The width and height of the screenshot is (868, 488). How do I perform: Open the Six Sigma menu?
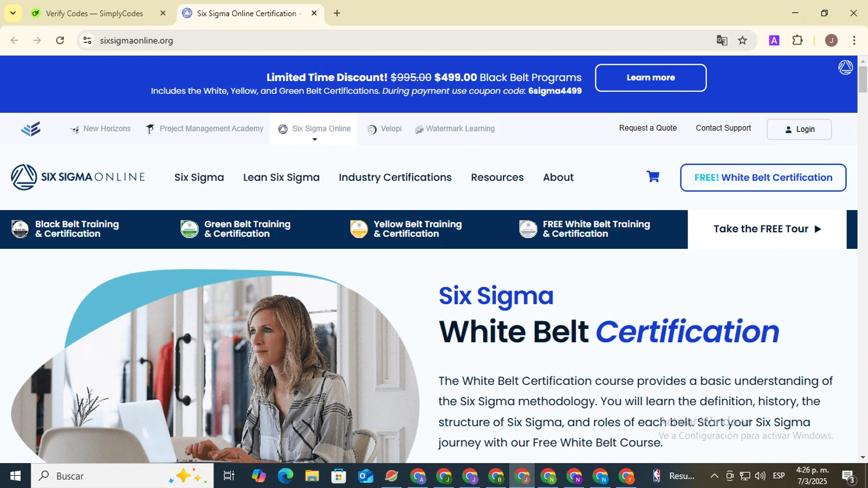point(199,177)
